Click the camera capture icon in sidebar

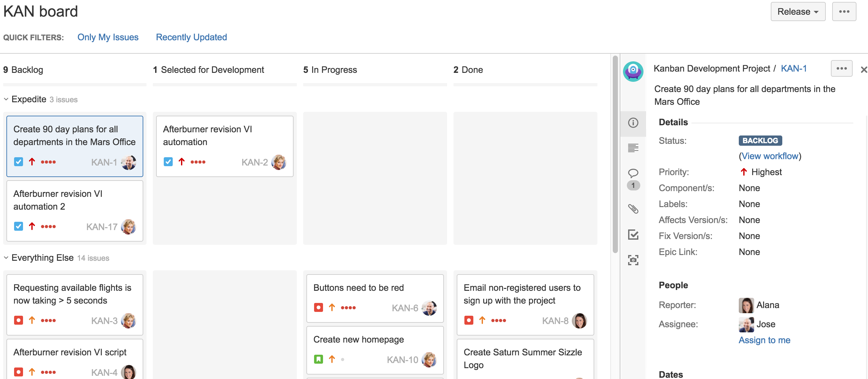(634, 260)
